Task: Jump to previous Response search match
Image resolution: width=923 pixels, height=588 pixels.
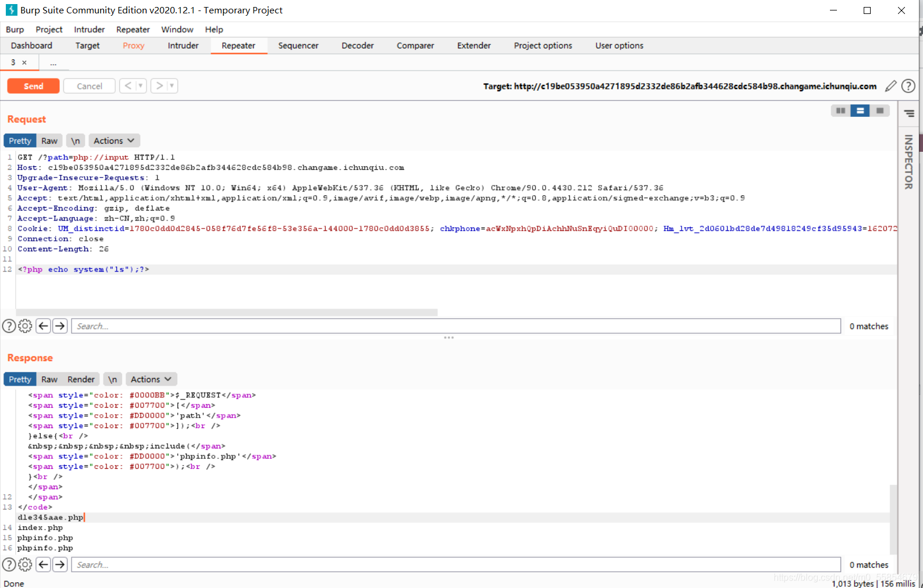Action: pos(43,564)
